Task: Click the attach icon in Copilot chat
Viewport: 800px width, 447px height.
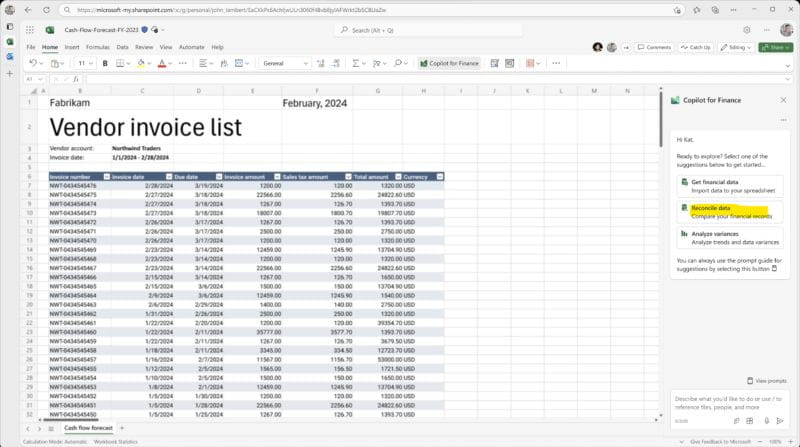Action: [736, 421]
